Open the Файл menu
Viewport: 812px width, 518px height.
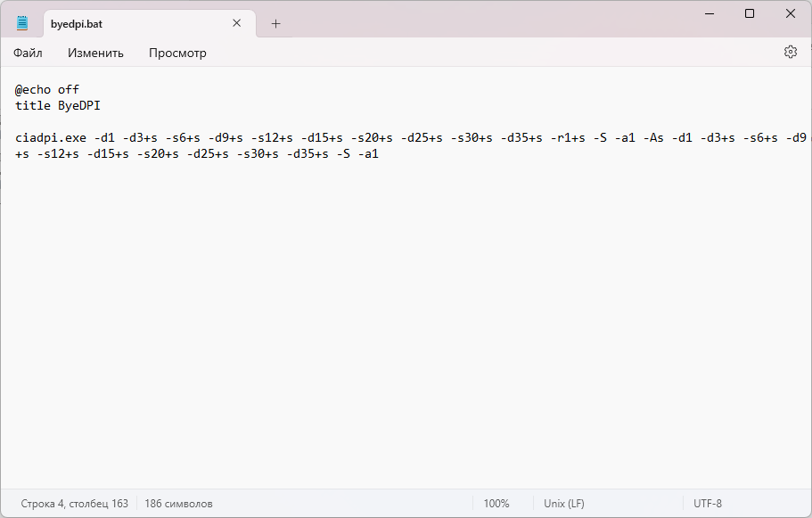pyautogui.click(x=28, y=53)
